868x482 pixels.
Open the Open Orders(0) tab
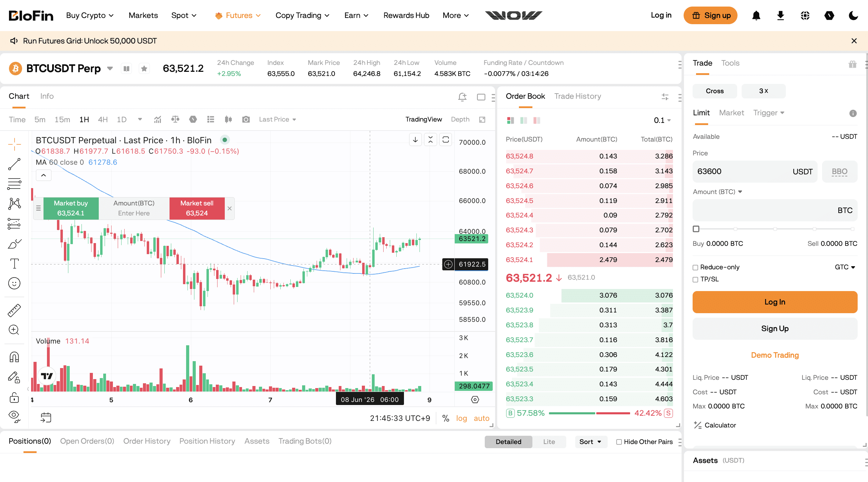pyautogui.click(x=87, y=441)
